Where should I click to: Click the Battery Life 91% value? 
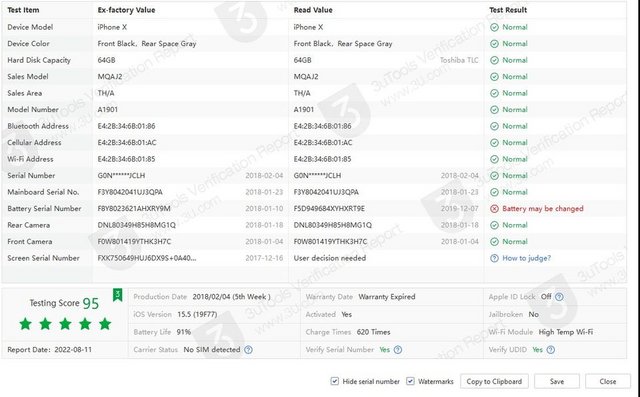coord(184,332)
